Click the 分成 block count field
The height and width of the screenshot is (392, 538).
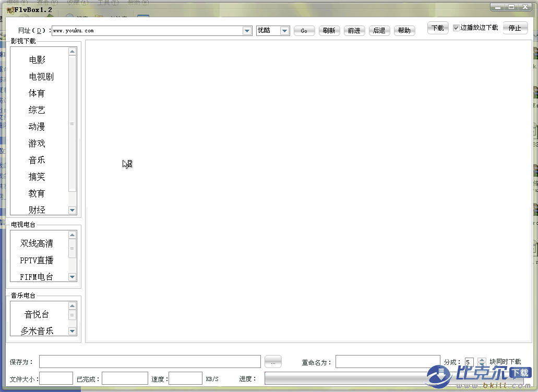pos(469,362)
